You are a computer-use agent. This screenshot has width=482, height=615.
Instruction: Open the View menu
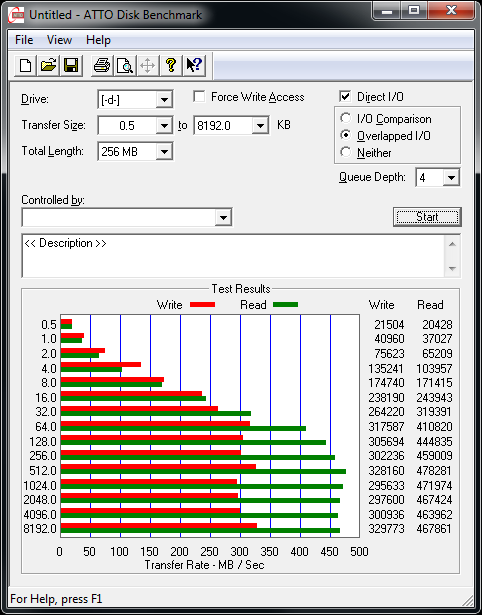coord(59,40)
